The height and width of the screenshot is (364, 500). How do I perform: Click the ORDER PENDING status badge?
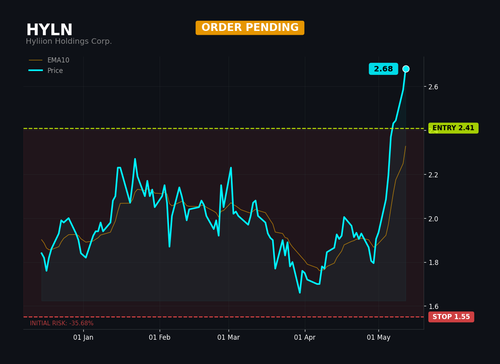coord(250,27)
